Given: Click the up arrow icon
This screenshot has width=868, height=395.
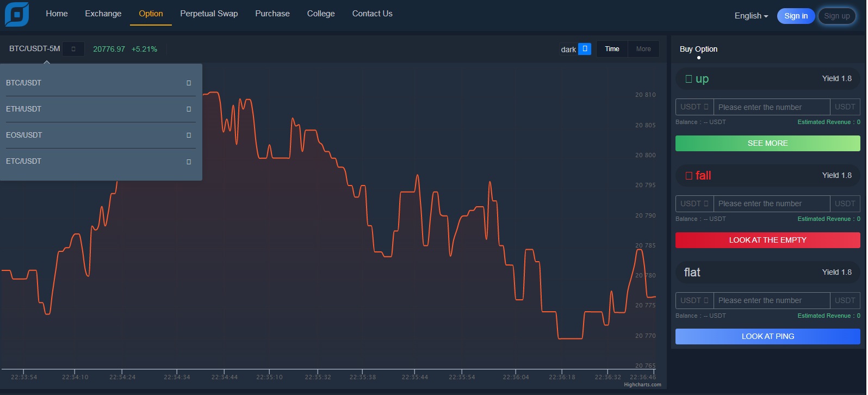Looking at the screenshot, I should point(689,79).
